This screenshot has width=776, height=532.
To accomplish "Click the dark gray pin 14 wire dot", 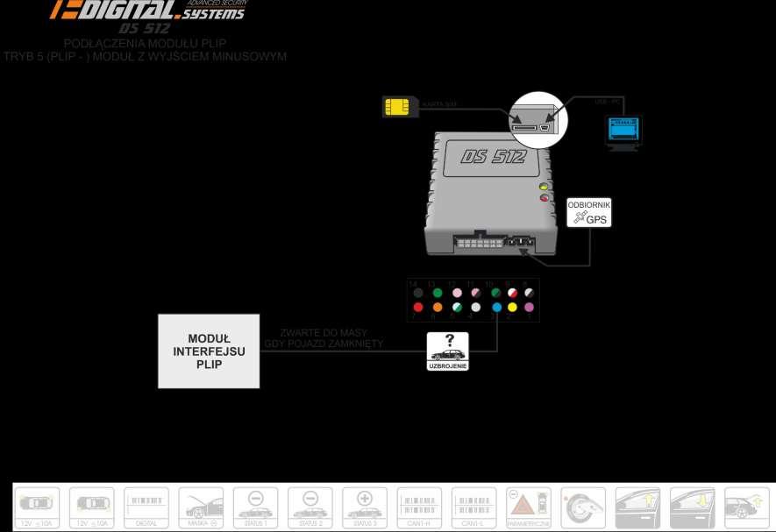I will click(x=418, y=293).
